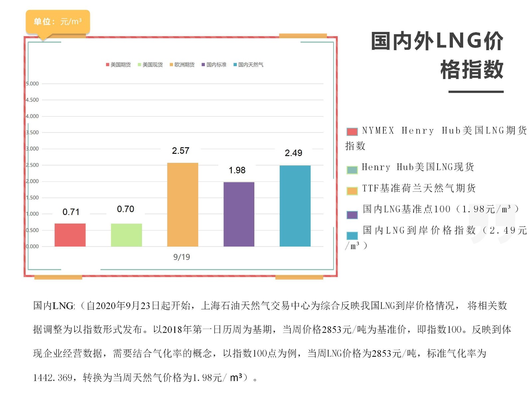532x398 pixels.
Task: Click the red NYMEX Henry Hub key square
Action: point(352,132)
